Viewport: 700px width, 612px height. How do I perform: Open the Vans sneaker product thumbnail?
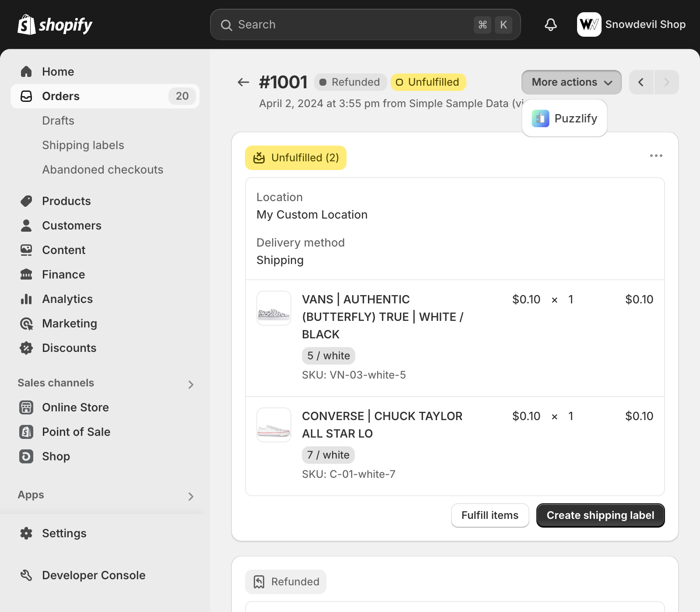pos(274,308)
